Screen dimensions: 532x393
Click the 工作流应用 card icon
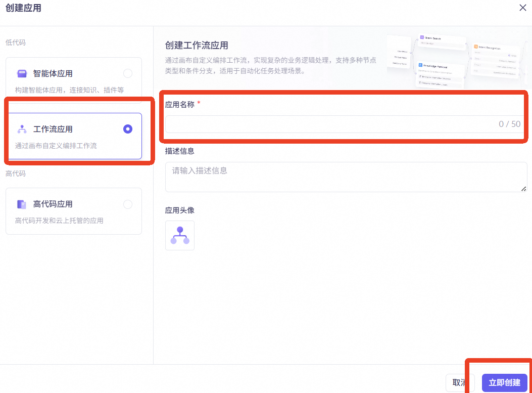pyautogui.click(x=22, y=129)
